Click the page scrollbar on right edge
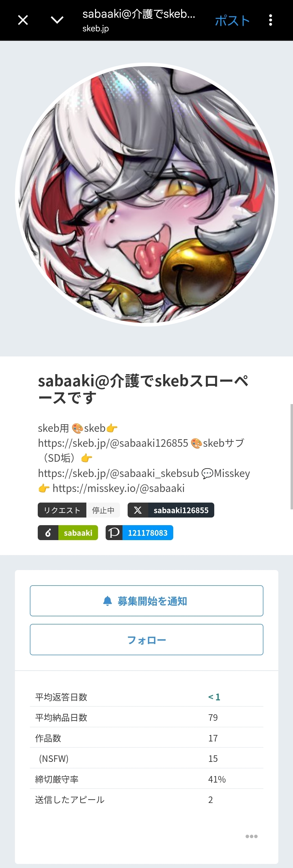The image size is (293, 868). [x=291, y=457]
